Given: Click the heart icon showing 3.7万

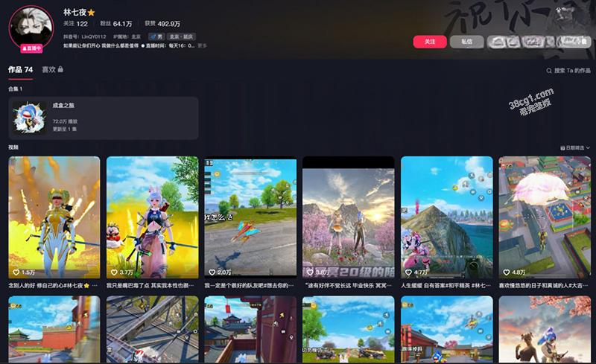Looking at the screenshot, I should pyautogui.click(x=114, y=272).
